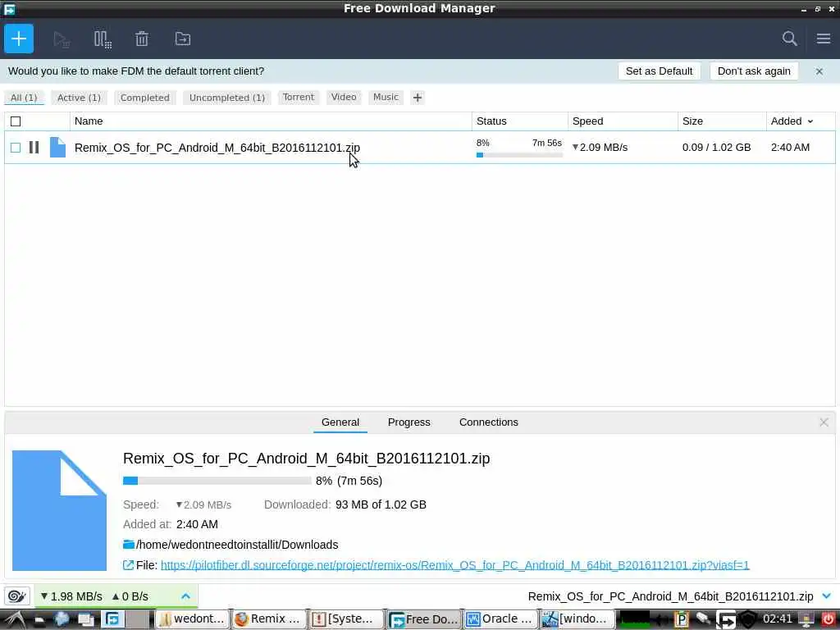Click the clock showing 02:41
Image resolution: width=840 pixels, height=630 pixels.
778,619
